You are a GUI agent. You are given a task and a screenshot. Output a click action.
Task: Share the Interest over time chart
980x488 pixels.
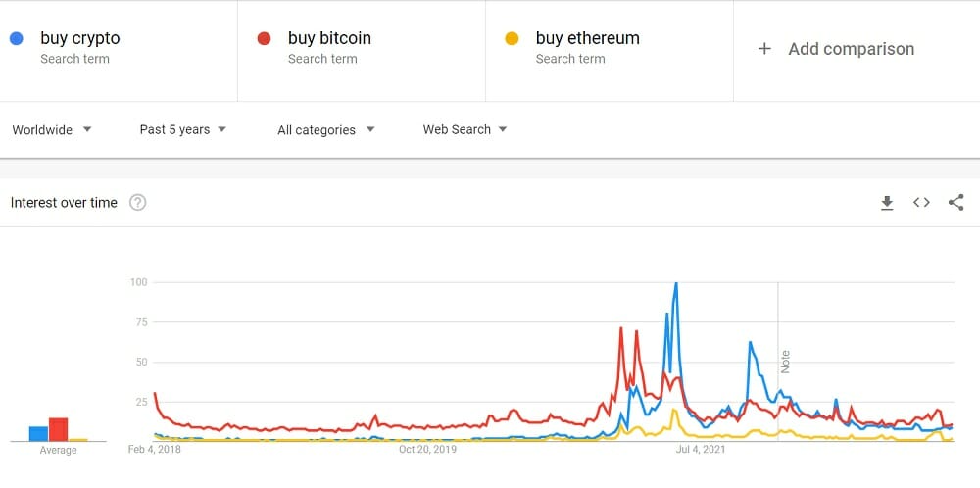[x=956, y=203]
